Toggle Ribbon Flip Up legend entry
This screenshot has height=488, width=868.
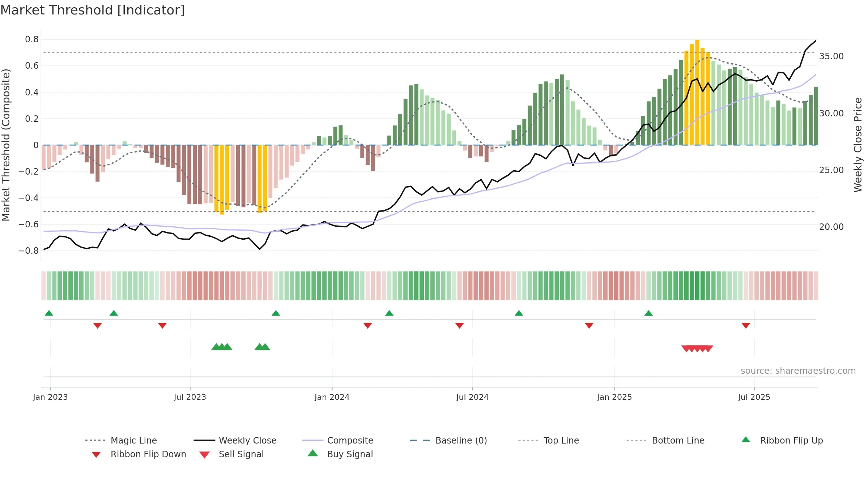pyautogui.click(x=782, y=440)
